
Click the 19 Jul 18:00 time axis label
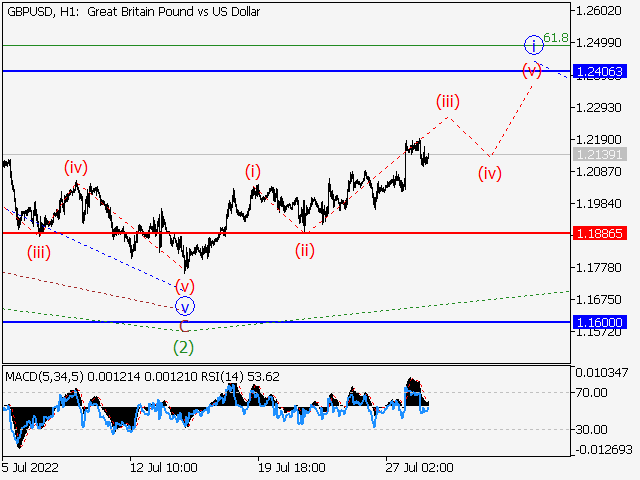click(x=292, y=467)
